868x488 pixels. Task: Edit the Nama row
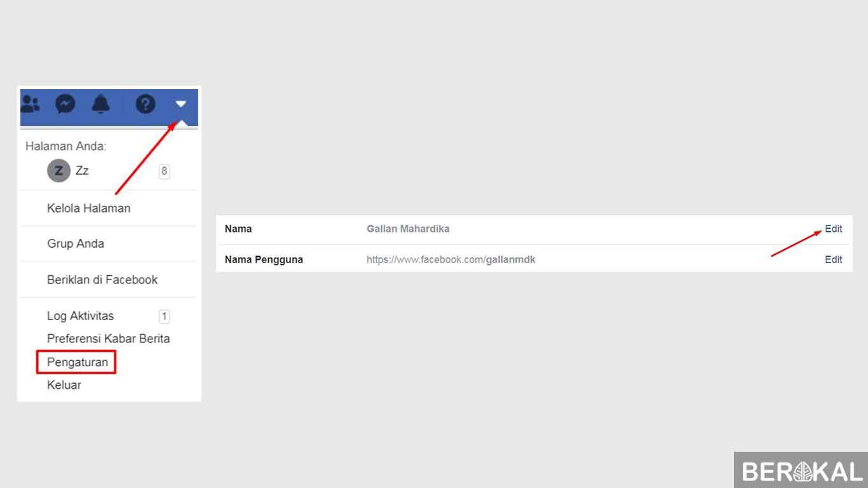tap(833, 229)
